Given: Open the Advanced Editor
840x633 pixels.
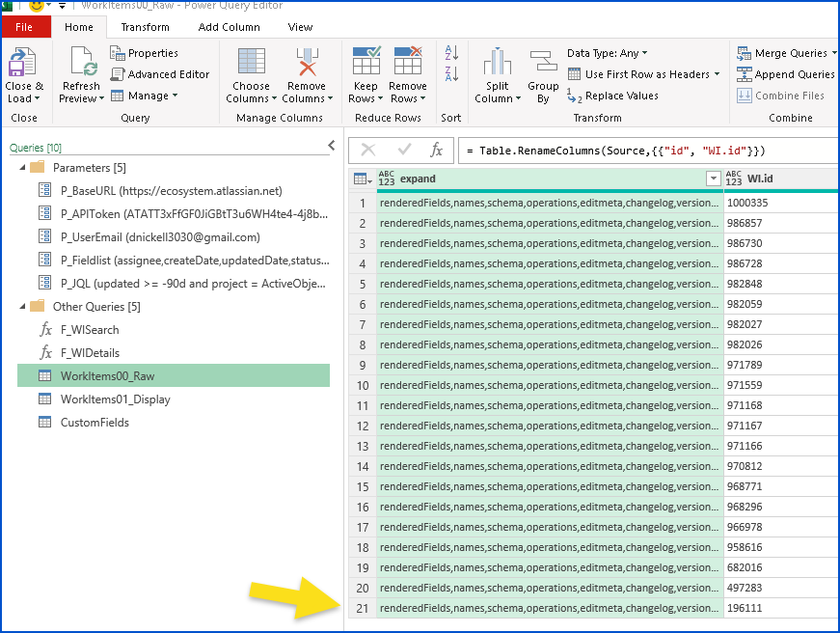Looking at the screenshot, I should (x=161, y=73).
